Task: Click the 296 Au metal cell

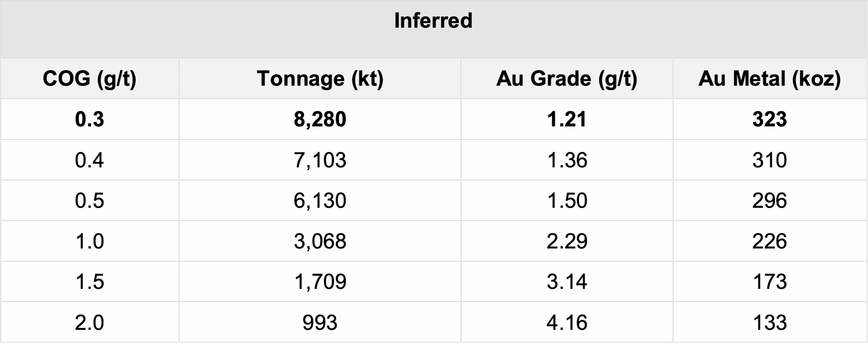Action: [769, 201]
